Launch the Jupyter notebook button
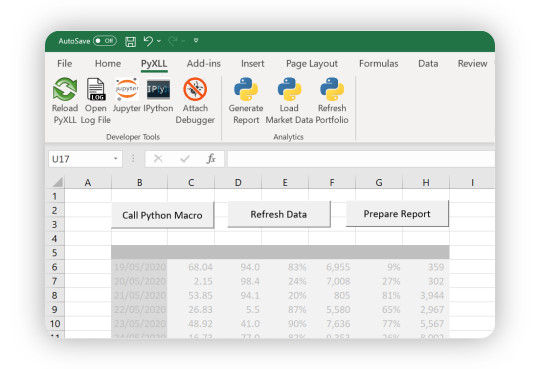The height and width of the screenshot is (369, 540). pos(127,95)
